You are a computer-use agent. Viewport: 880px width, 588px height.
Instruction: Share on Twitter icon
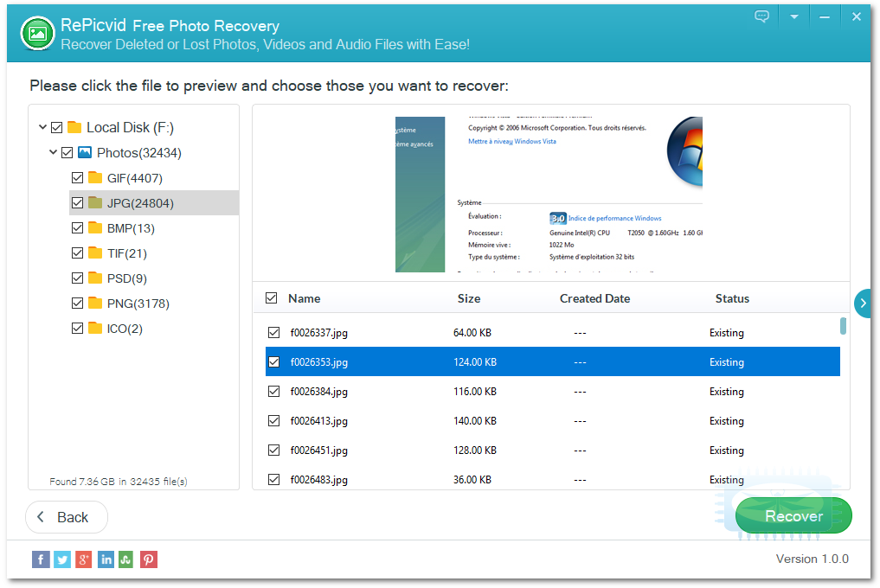coord(62,559)
